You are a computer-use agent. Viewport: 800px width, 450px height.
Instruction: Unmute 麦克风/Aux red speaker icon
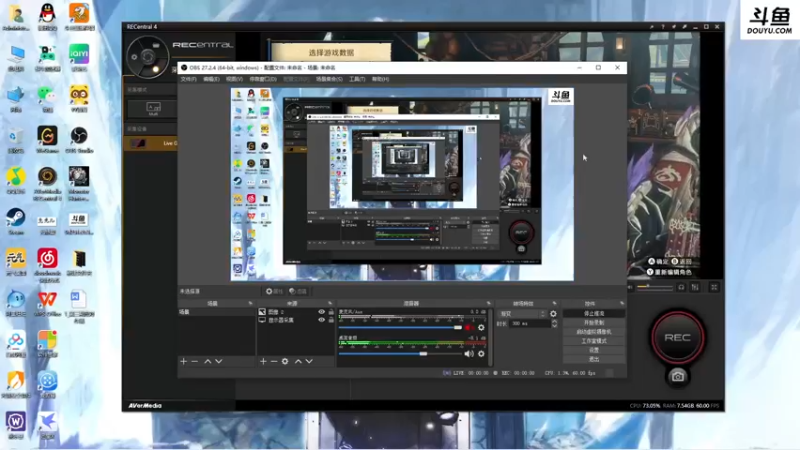click(469, 328)
